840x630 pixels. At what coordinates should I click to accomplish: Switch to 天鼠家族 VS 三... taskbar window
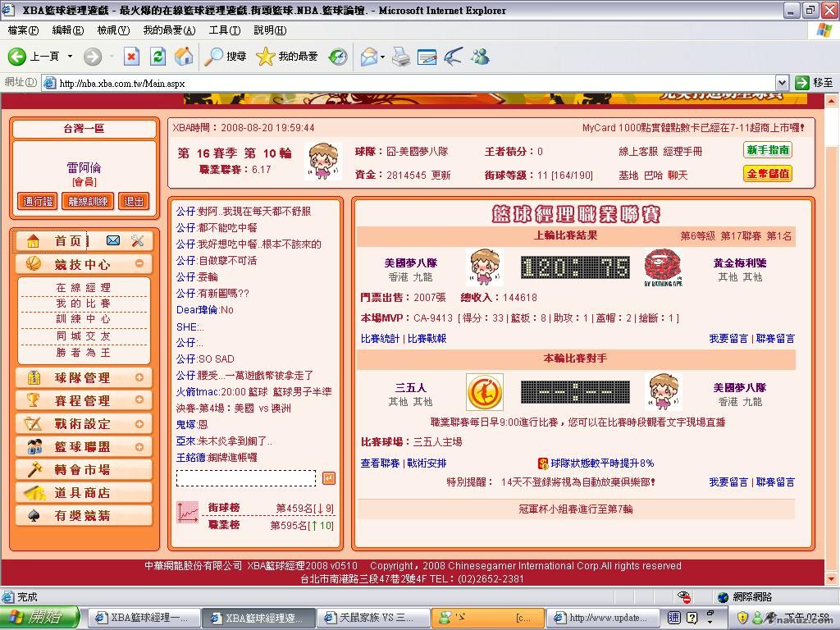pos(373,618)
